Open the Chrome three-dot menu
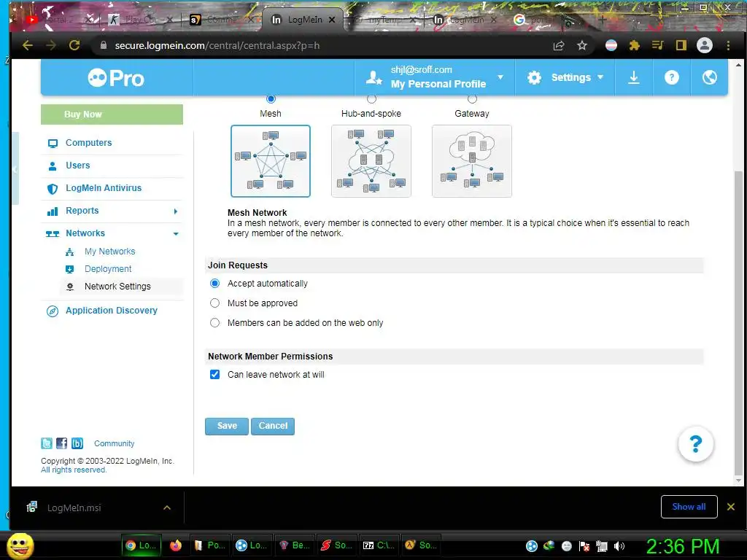The height and width of the screenshot is (560, 747). tap(728, 45)
